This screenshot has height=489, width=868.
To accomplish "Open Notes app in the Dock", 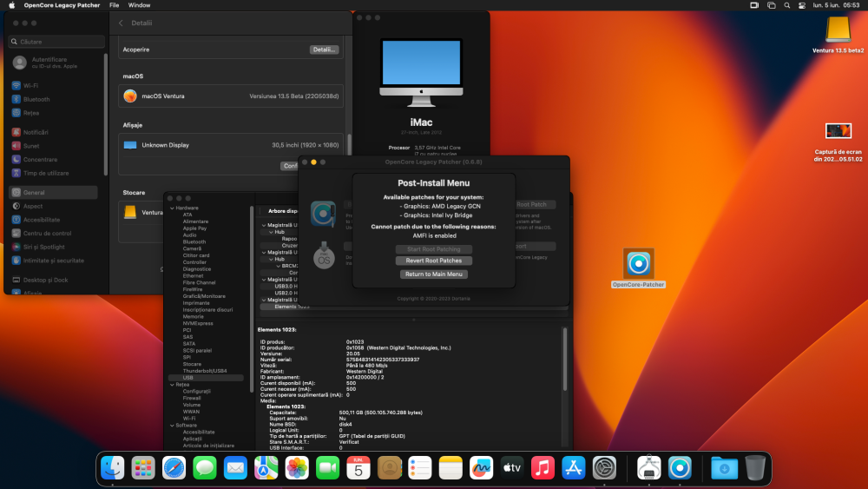I will [x=450, y=468].
